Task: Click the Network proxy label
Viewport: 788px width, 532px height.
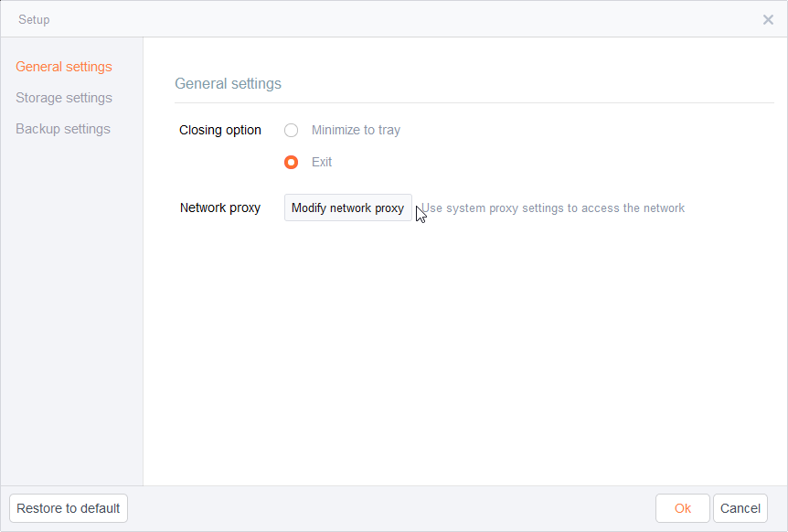Action: coord(220,208)
